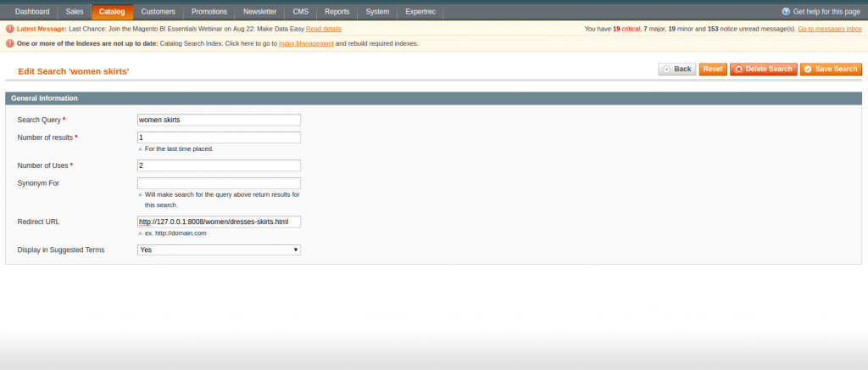The width and height of the screenshot is (868, 370).
Task: Open the Catalog menu
Action: click(112, 12)
